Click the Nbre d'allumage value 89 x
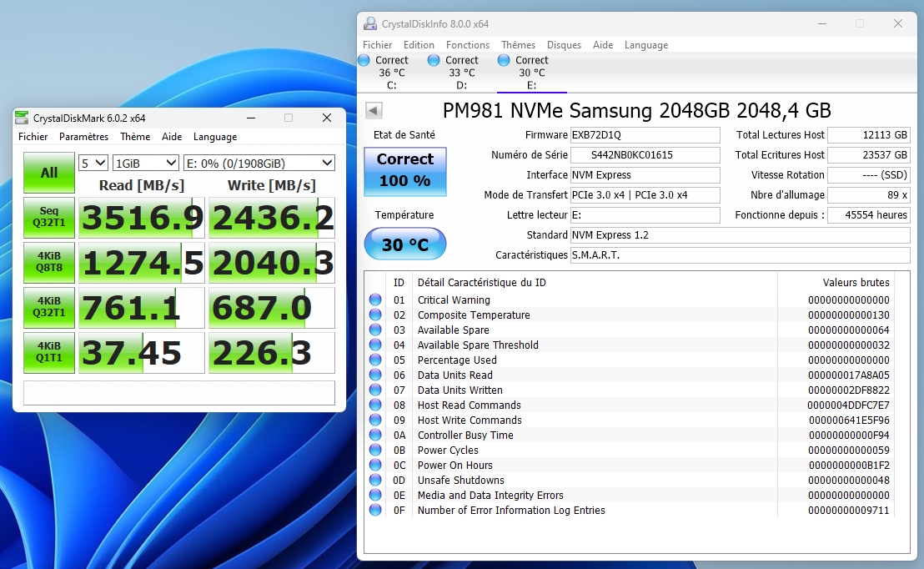The height and width of the screenshot is (569, 924). pyautogui.click(x=869, y=195)
